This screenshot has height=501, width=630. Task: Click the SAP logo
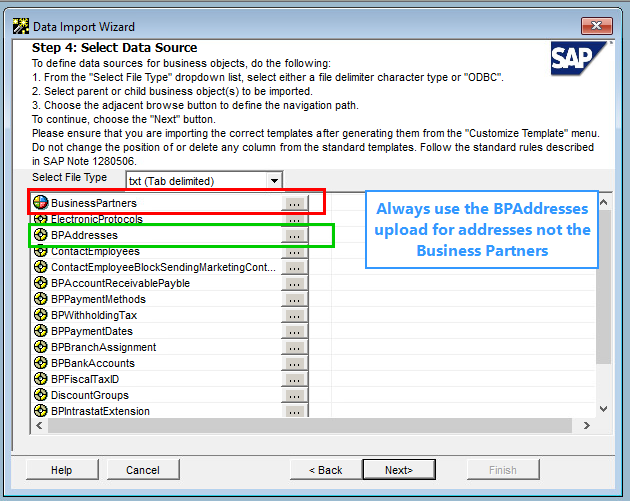[x=578, y=58]
